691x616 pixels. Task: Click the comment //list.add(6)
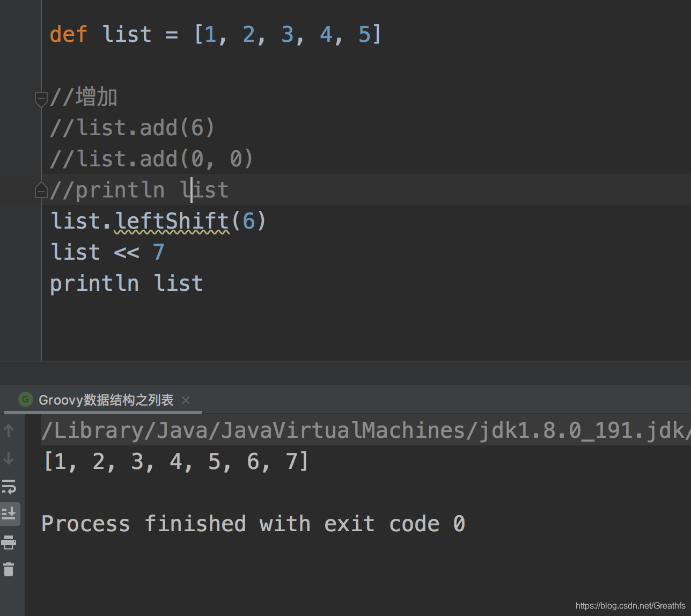133,128
